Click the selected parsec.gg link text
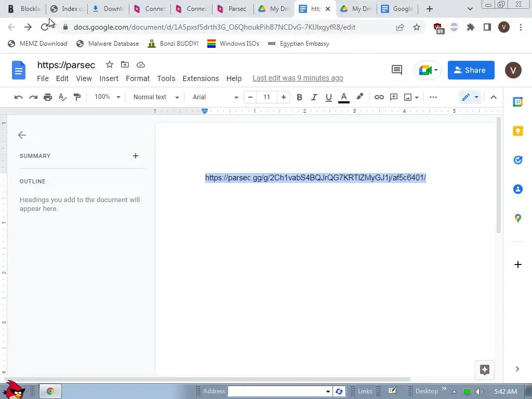 (x=315, y=178)
